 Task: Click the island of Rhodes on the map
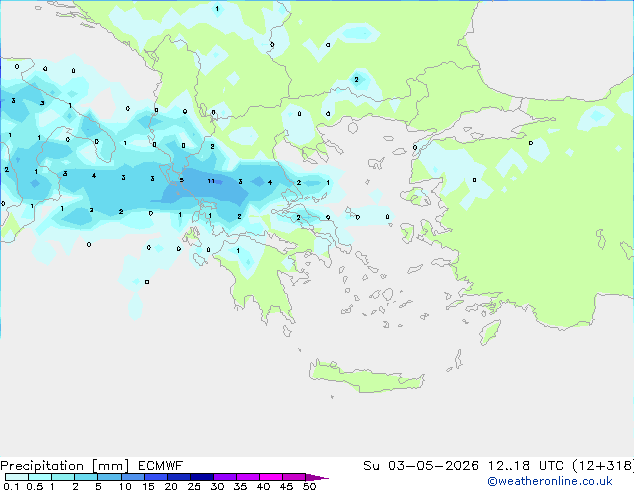click(490, 332)
